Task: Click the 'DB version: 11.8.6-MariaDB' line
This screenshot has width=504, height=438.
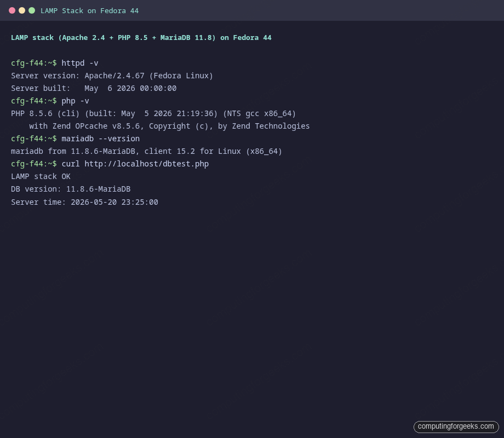Action: pyautogui.click(x=71, y=189)
